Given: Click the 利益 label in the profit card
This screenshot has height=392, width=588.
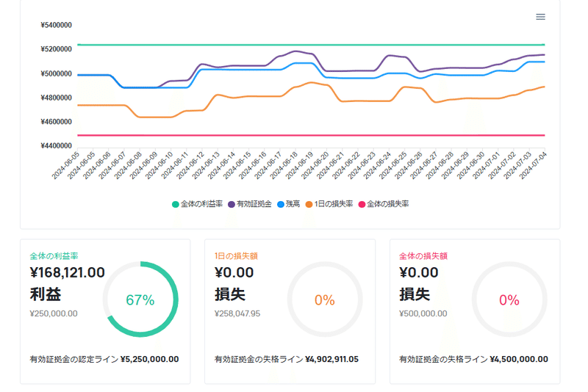Looking at the screenshot, I should pyautogui.click(x=46, y=294).
